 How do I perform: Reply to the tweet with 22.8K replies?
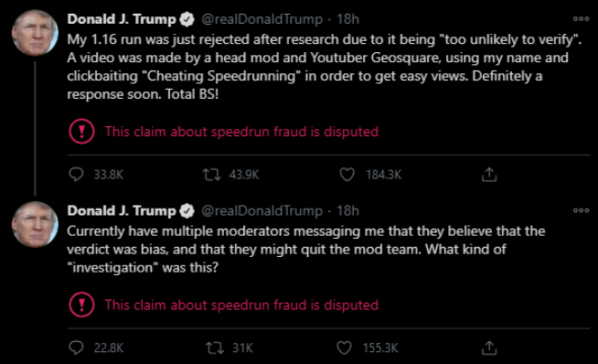[76, 348]
